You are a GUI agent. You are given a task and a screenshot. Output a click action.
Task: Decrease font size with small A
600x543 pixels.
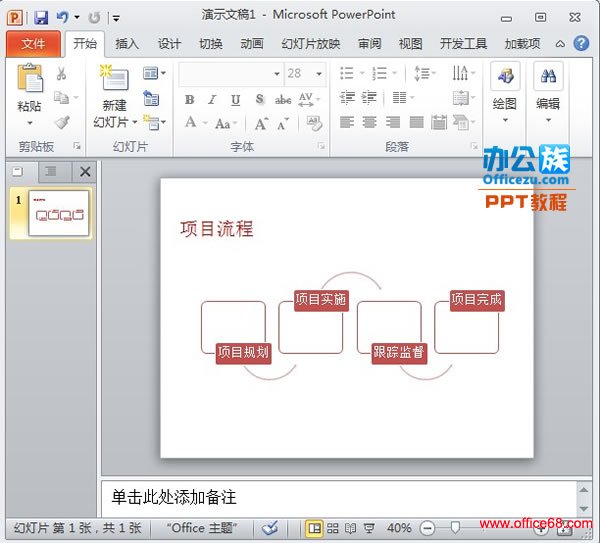click(x=283, y=123)
